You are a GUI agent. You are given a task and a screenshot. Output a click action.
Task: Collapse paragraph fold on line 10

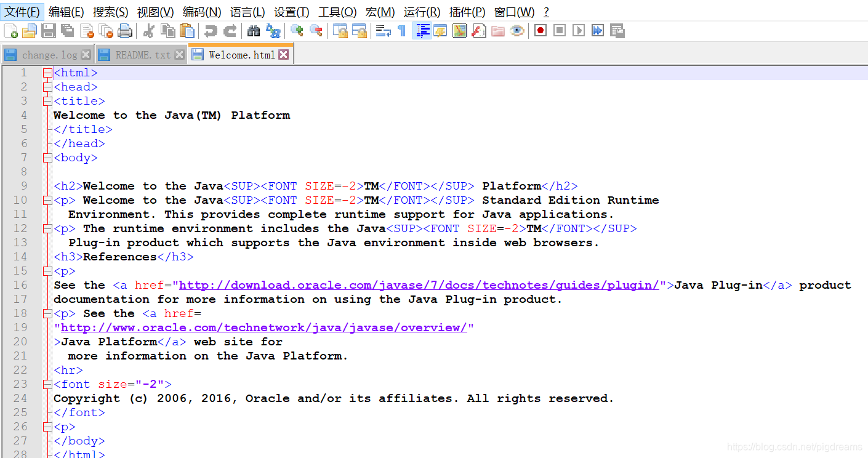47,200
